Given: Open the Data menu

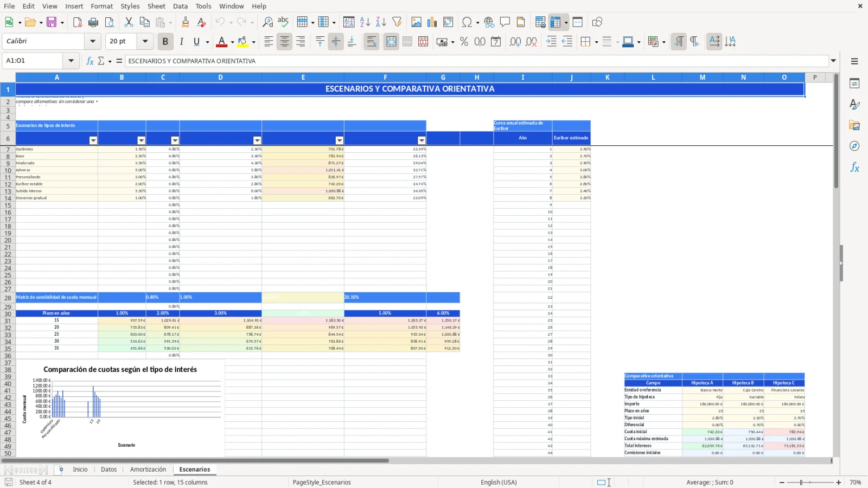Looking at the screenshot, I should tap(180, 6).
